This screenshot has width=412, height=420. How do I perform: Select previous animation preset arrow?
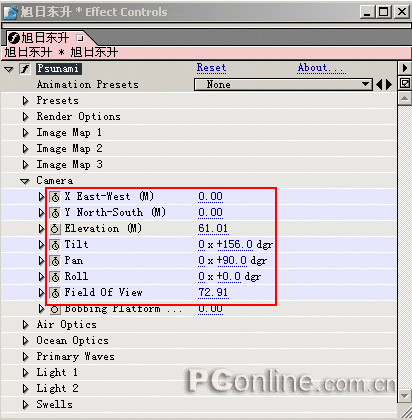coord(379,85)
